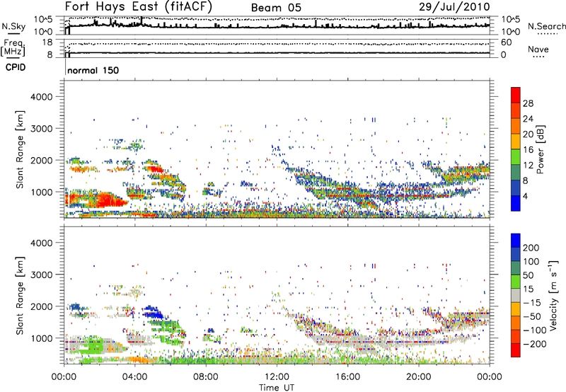Select the "200" tick on the velocity colorbar
The image size is (566, 392).
pos(531,248)
